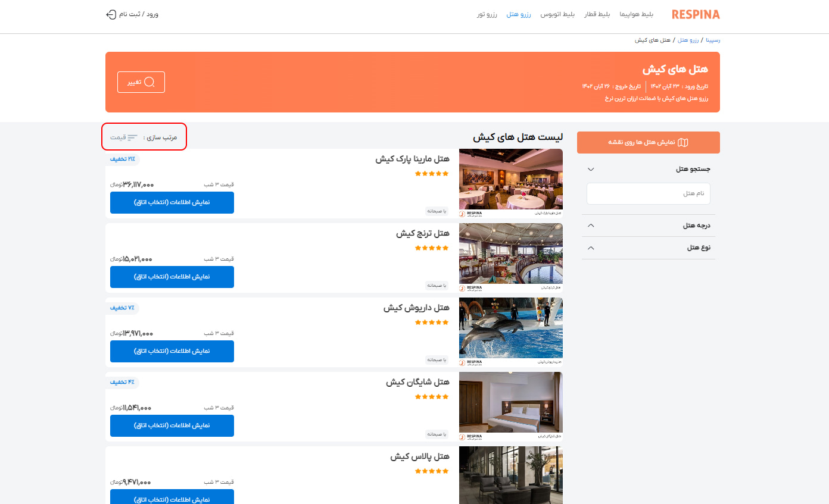Click the dolphin photo of هتل داریوش کیش
Image resolution: width=829 pixels, height=504 pixels.
tap(510, 328)
